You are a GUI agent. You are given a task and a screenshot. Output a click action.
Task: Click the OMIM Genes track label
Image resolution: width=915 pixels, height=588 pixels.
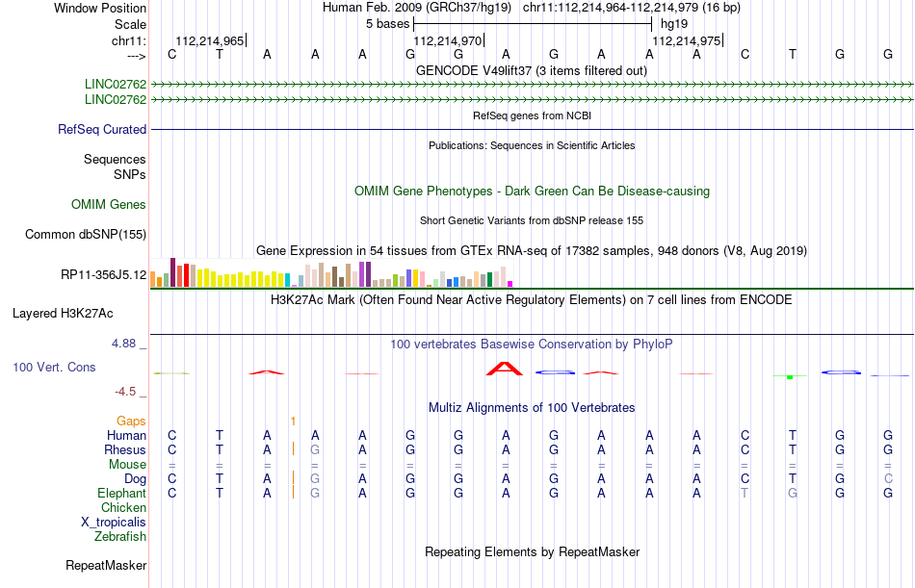109,205
